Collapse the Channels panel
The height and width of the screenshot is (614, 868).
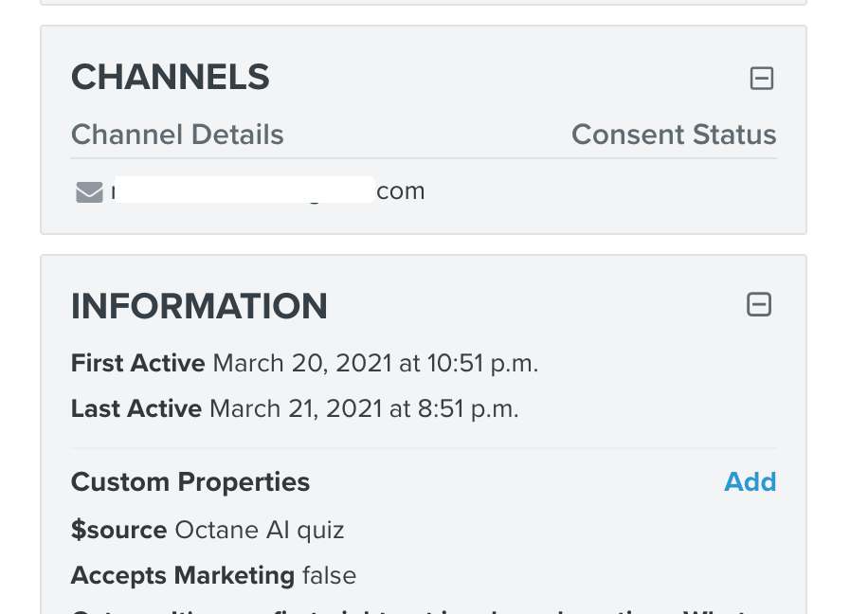pyautogui.click(x=762, y=78)
